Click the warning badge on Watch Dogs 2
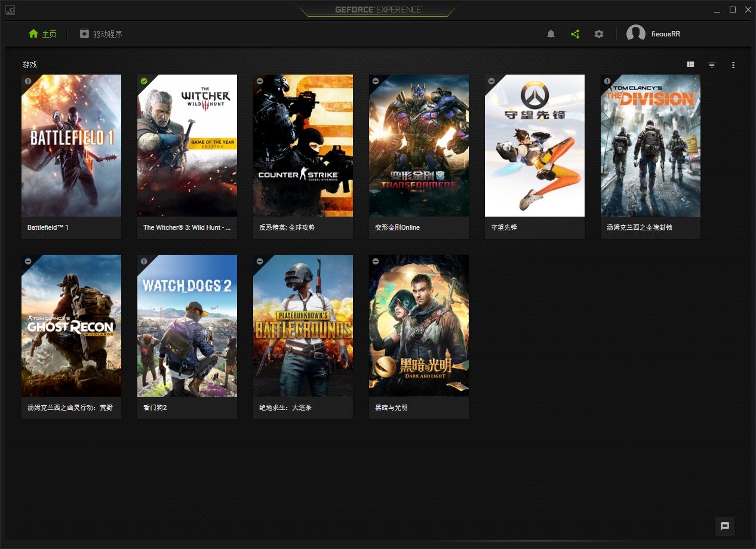756x549 pixels. (x=143, y=261)
